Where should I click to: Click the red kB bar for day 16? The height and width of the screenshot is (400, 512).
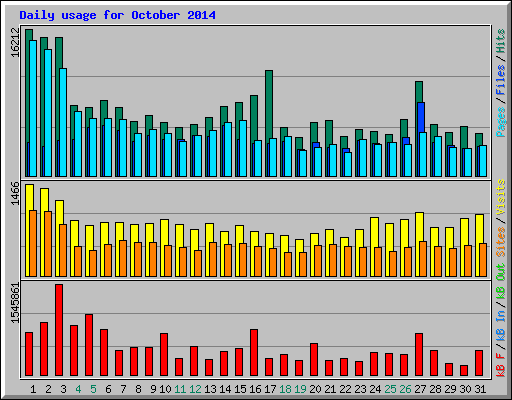254,353
